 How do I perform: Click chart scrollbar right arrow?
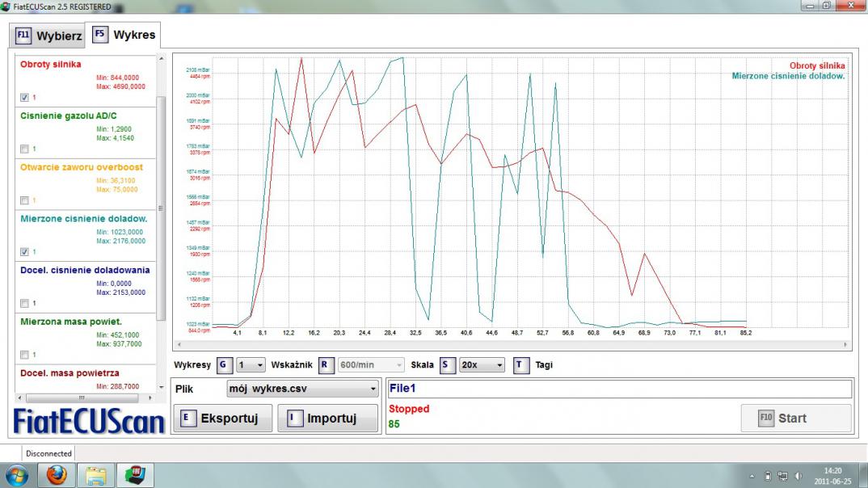coord(845,345)
